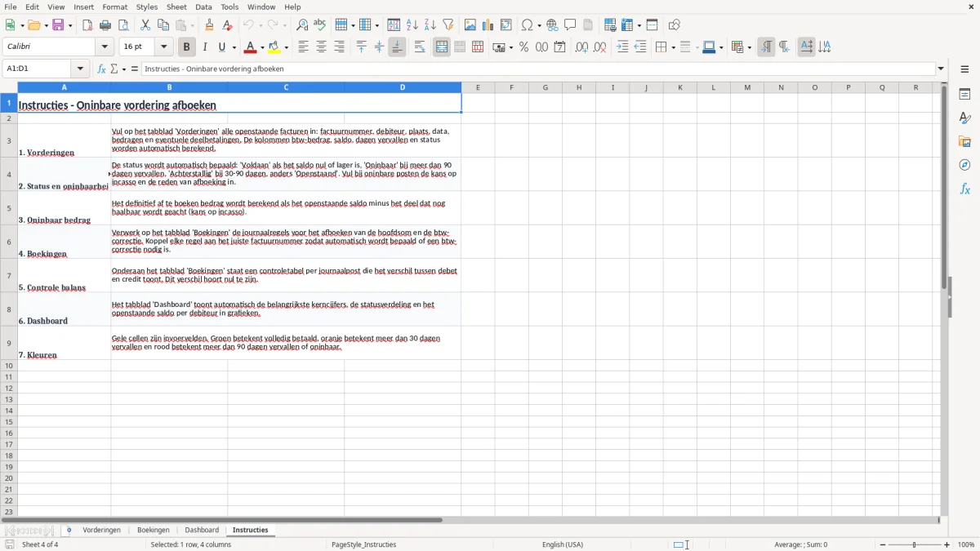The width and height of the screenshot is (980, 551).
Task: Toggle AutoFilter funnel icon
Action: 448,25
